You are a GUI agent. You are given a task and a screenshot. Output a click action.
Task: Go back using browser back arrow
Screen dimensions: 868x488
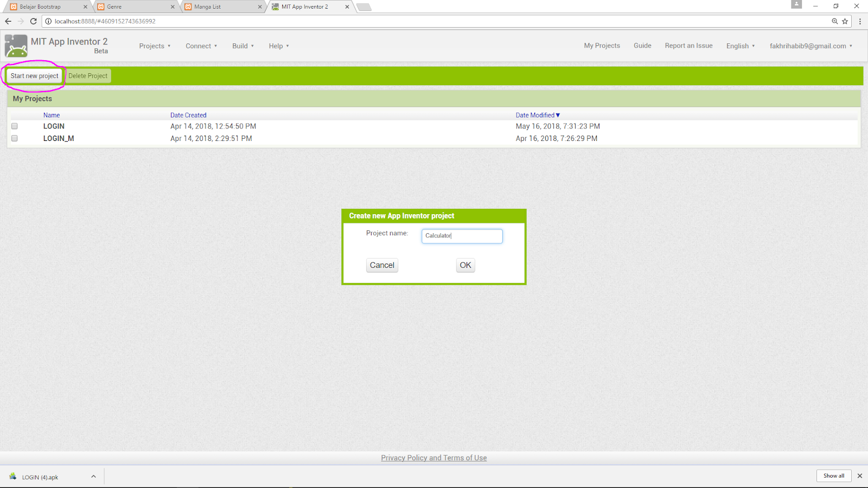(8, 21)
